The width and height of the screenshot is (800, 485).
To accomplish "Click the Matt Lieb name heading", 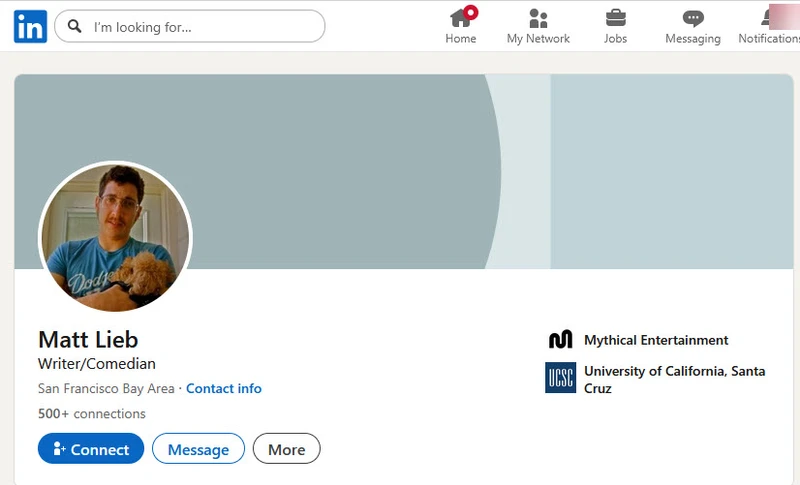I will (x=88, y=339).
